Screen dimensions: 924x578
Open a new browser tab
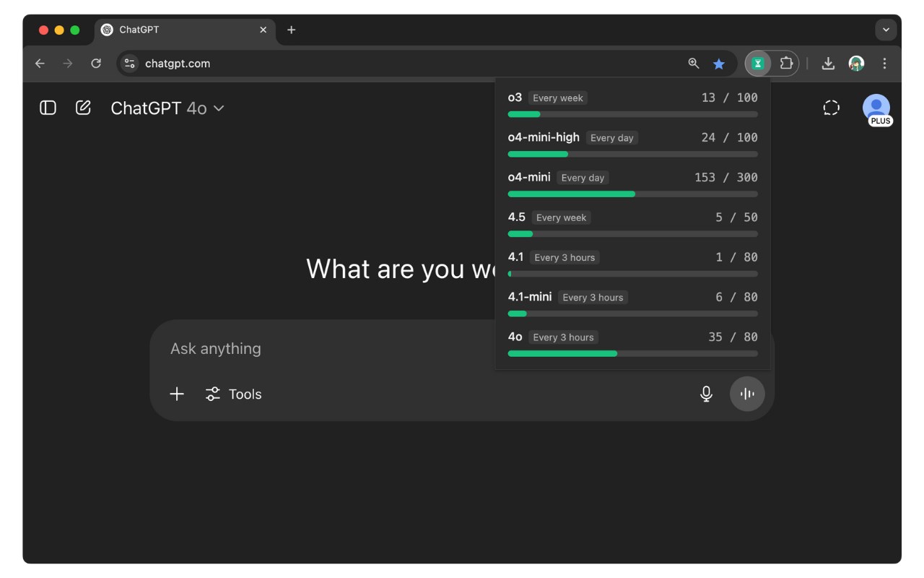291,30
